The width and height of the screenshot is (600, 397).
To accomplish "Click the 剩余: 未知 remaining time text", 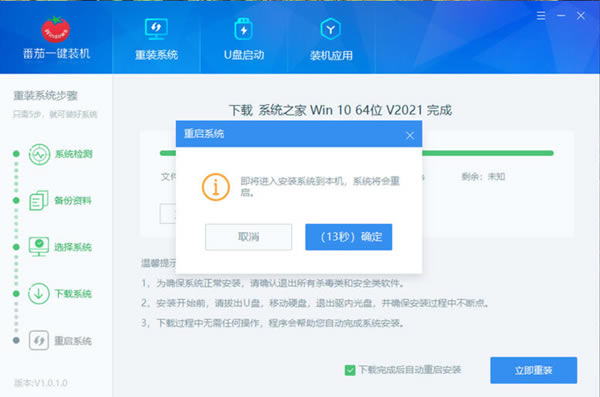I will [483, 176].
